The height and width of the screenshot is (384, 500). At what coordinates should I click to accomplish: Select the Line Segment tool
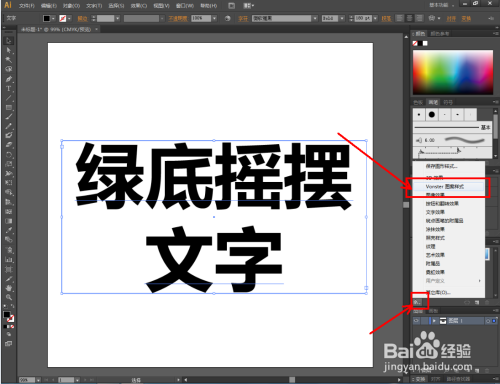pyautogui.click(x=9, y=98)
